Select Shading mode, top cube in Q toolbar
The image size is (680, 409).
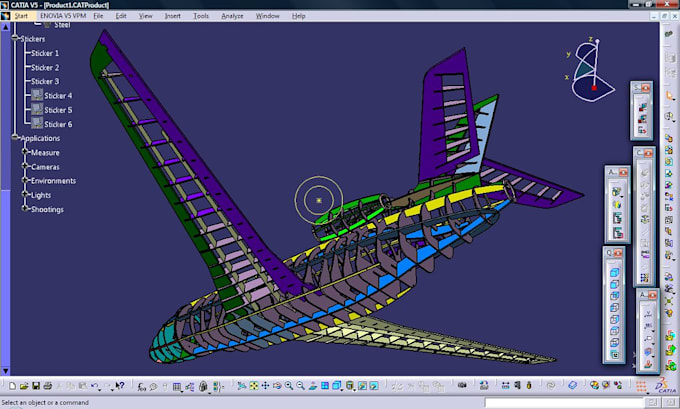pos(615,272)
